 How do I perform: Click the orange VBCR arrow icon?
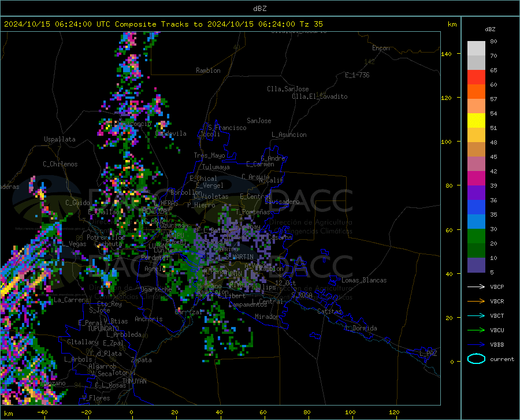476,302
